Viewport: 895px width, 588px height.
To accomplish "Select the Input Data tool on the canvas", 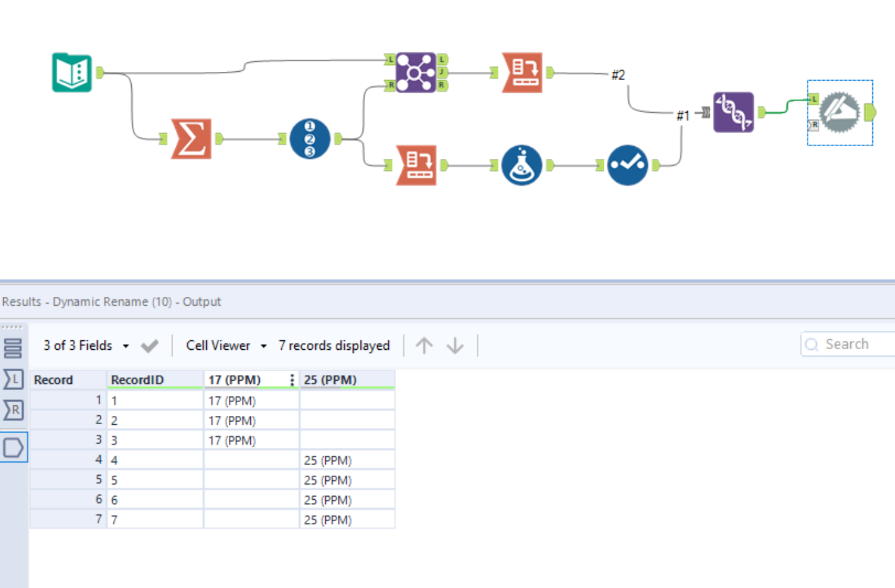I will coord(72,72).
